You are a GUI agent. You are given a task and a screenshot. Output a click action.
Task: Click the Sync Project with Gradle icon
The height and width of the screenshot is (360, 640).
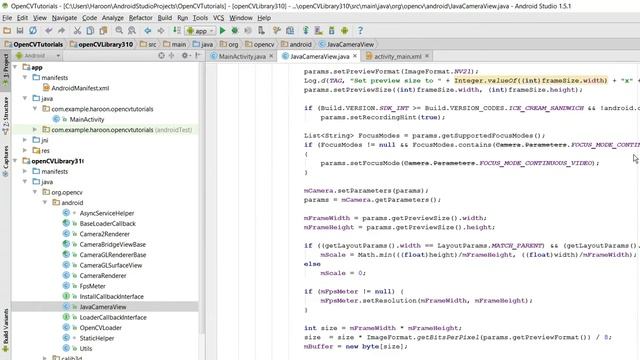306,31
